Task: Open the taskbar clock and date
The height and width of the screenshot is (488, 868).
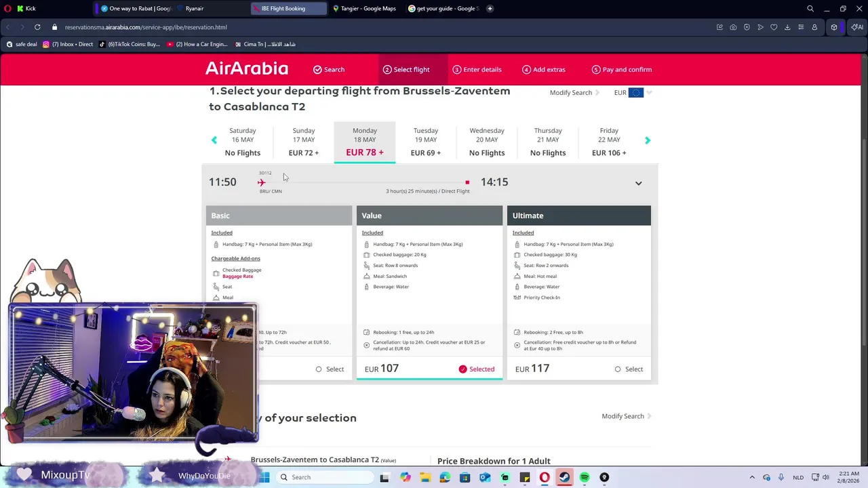Action: click(848, 477)
